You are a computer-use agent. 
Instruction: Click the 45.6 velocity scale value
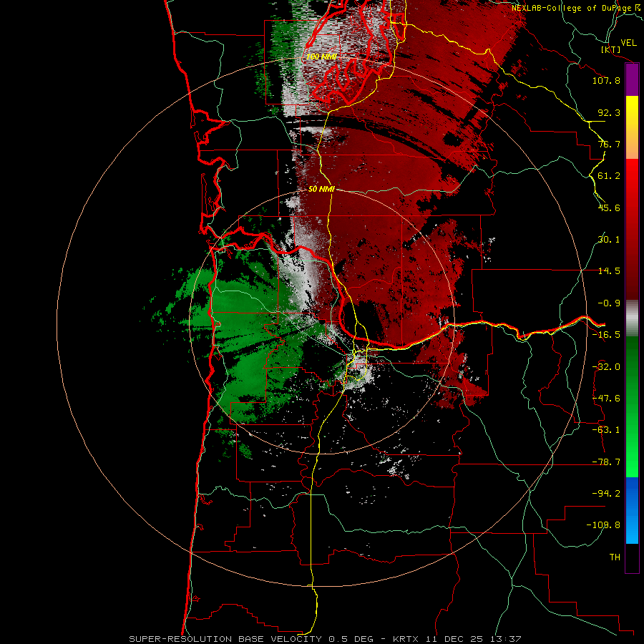click(x=609, y=208)
